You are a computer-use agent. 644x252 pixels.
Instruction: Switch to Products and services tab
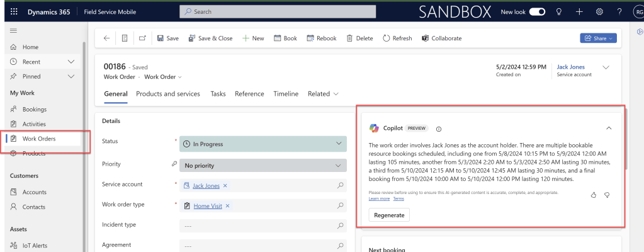coord(168,94)
